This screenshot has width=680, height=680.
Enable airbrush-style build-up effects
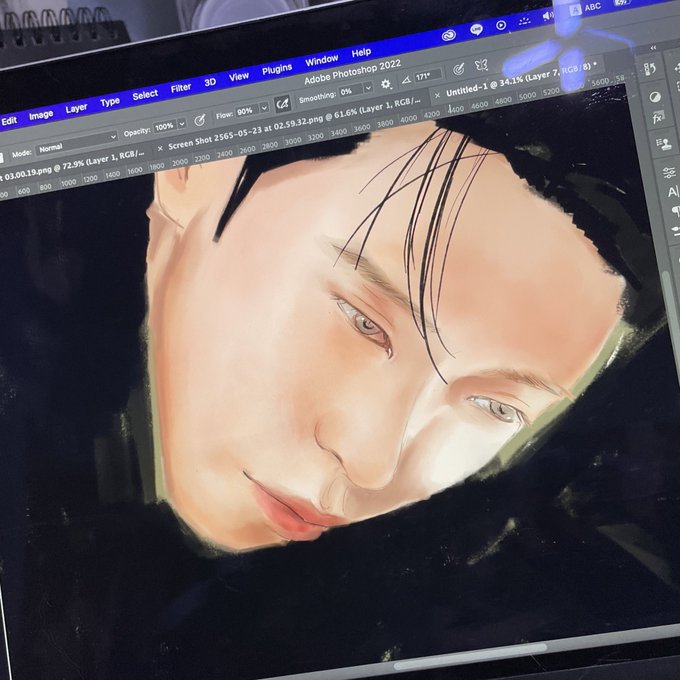tap(283, 104)
